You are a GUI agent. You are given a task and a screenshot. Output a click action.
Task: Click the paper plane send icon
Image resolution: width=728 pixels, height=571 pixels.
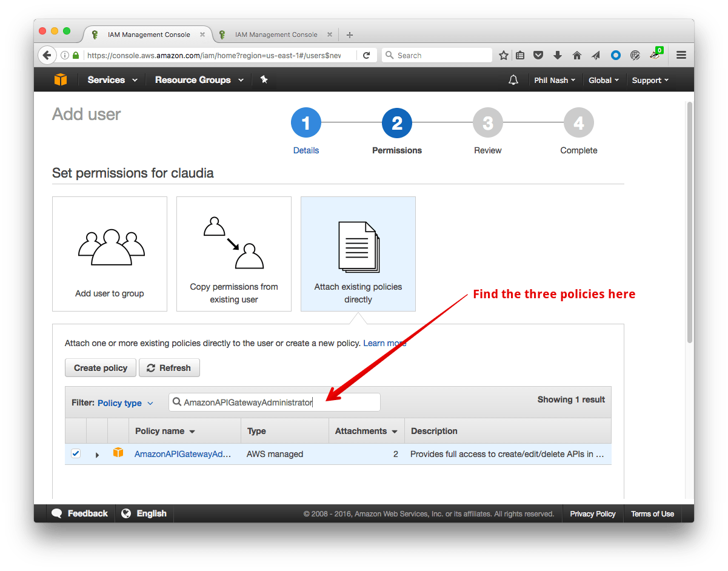click(x=596, y=55)
